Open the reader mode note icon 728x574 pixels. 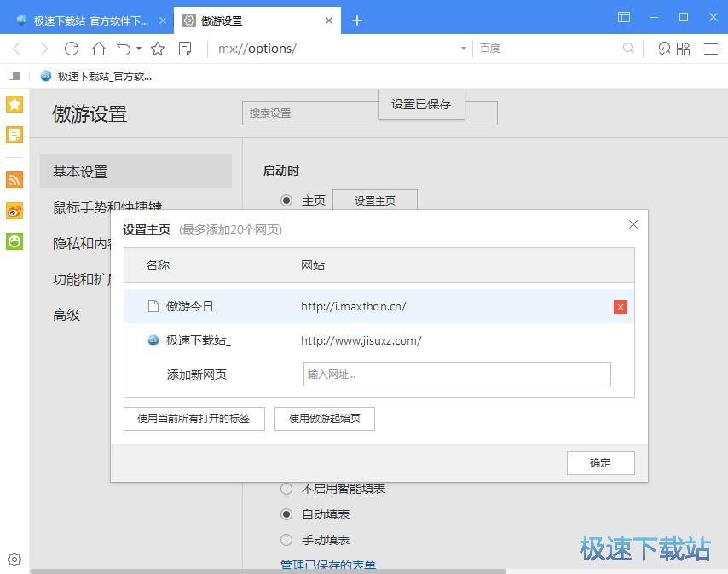pyautogui.click(x=185, y=49)
